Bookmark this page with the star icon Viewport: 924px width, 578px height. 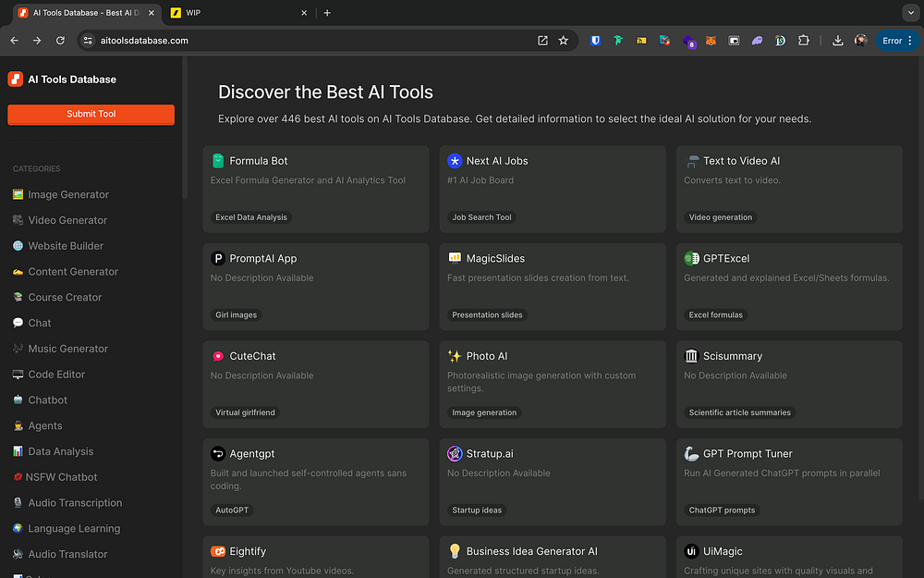[x=564, y=41]
